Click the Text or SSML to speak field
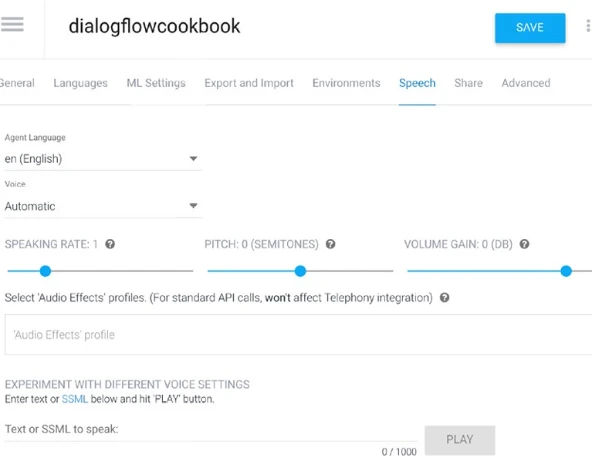The height and width of the screenshot is (462, 592). tap(211, 430)
